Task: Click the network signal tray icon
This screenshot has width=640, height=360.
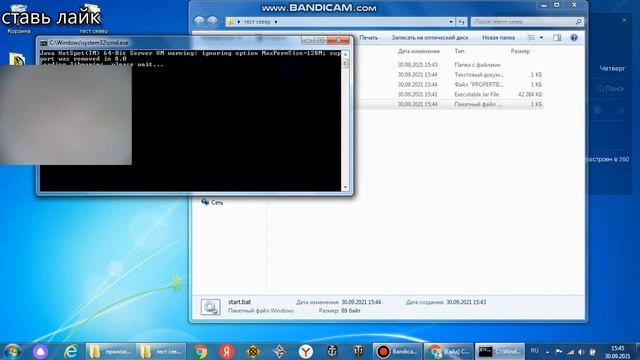Action: tap(570, 351)
